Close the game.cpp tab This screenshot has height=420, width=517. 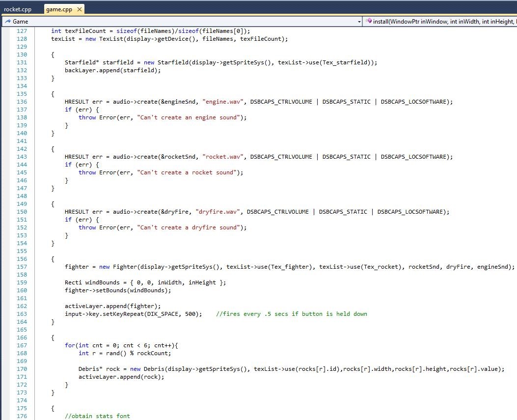pyautogui.click(x=80, y=9)
